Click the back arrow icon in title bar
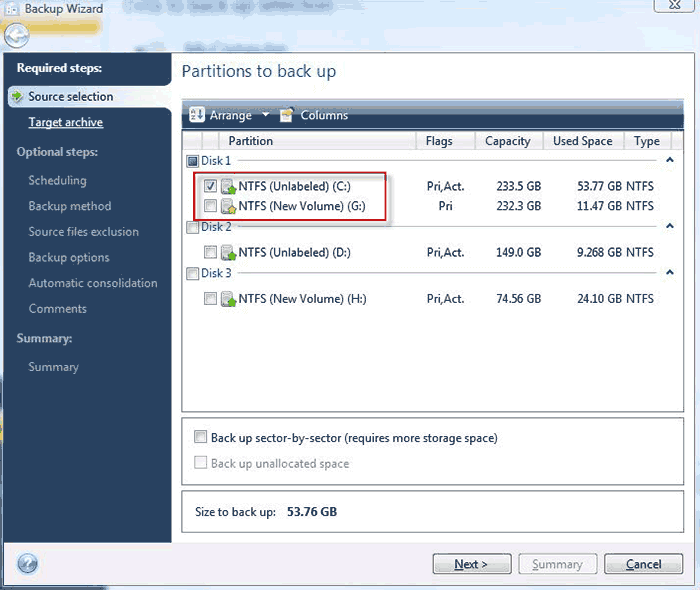The image size is (700, 590). (16, 36)
